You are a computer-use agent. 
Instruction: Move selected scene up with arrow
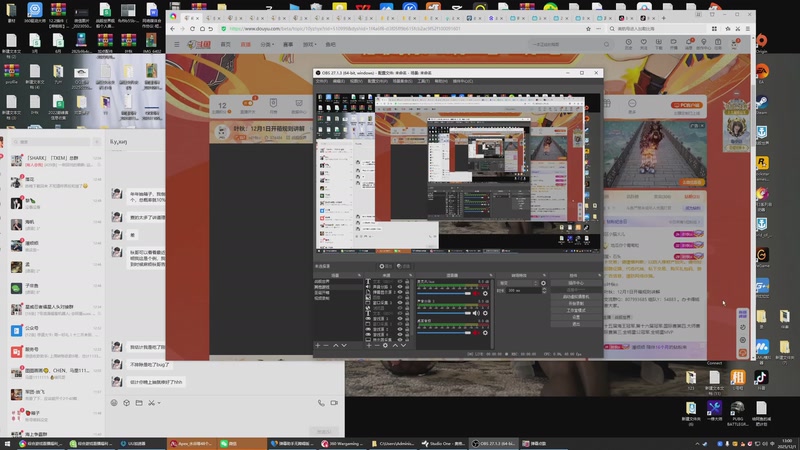[x=336, y=345]
